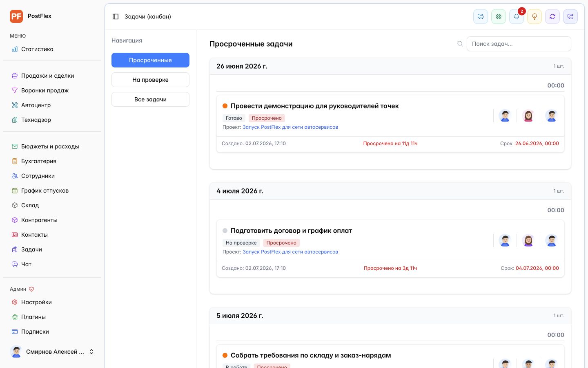
Task: Click the Бухгалтерия calculator icon
Action: pyautogui.click(x=15, y=161)
